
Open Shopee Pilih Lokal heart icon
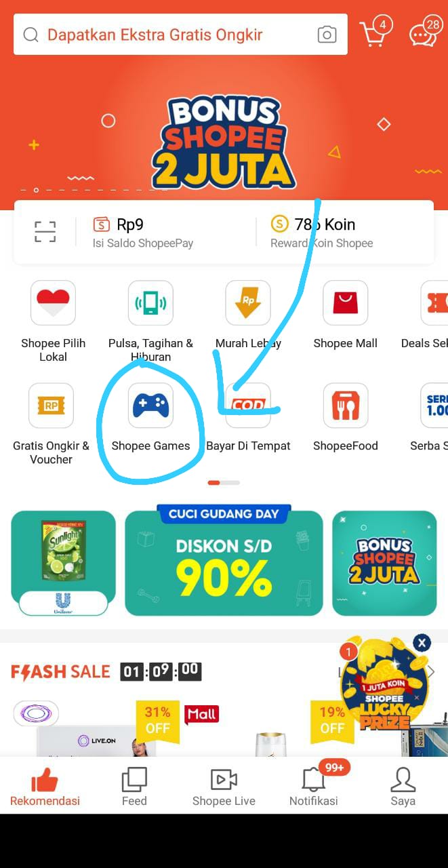pyautogui.click(x=53, y=302)
